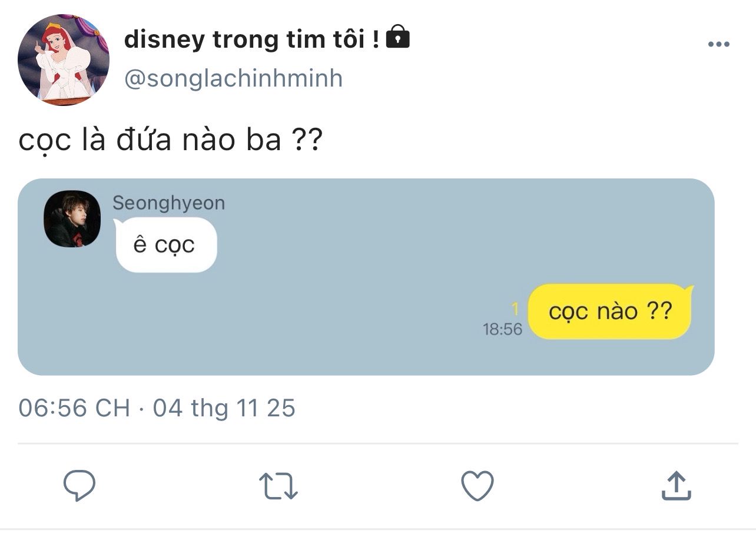
Task: Open the more options three-dot menu
Action: (718, 45)
